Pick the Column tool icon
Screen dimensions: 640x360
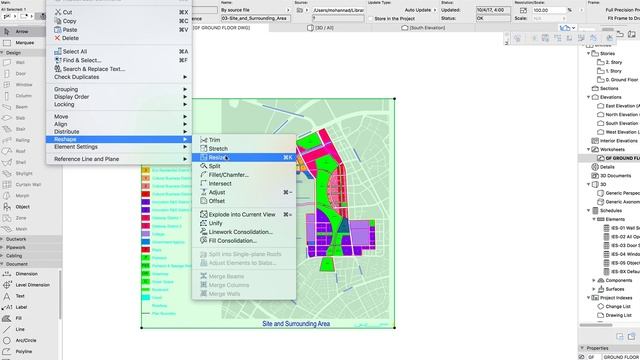pyautogui.click(x=7, y=96)
